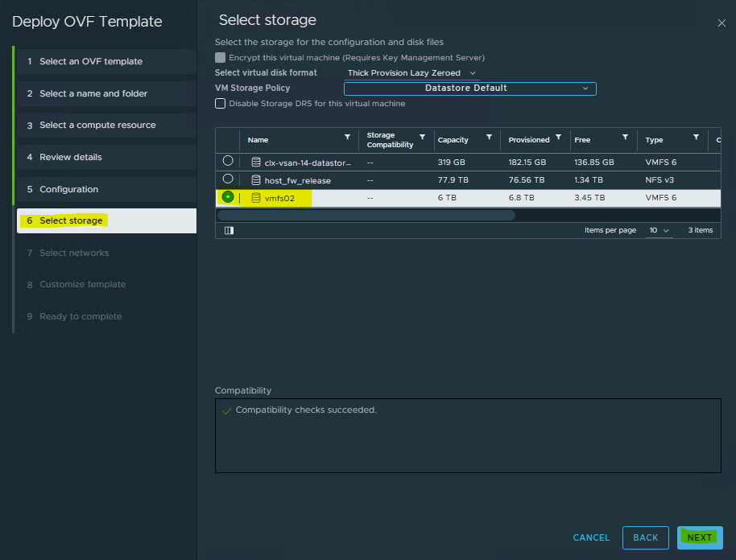Close the Deploy OVF Template dialog

722,23
